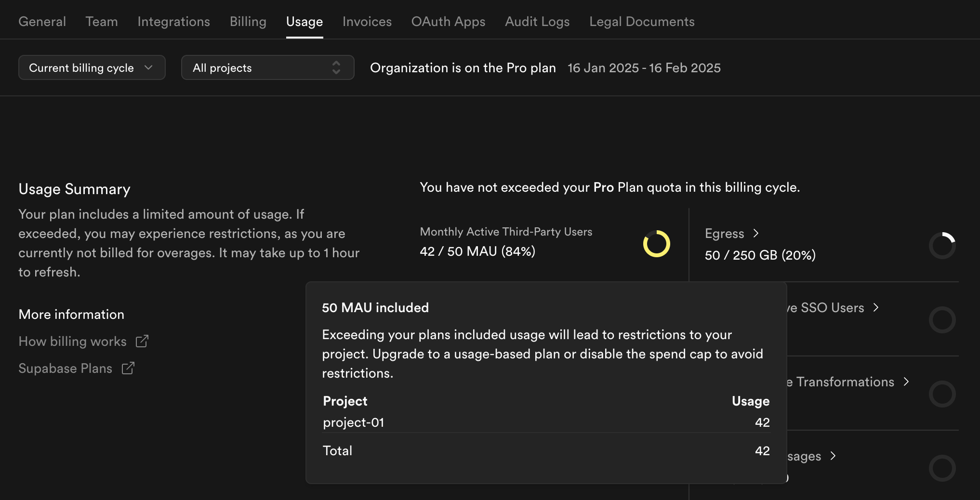The width and height of the screenshot is (980, 500).
Task: Open the General tab
Action: (x=42, y=22)
